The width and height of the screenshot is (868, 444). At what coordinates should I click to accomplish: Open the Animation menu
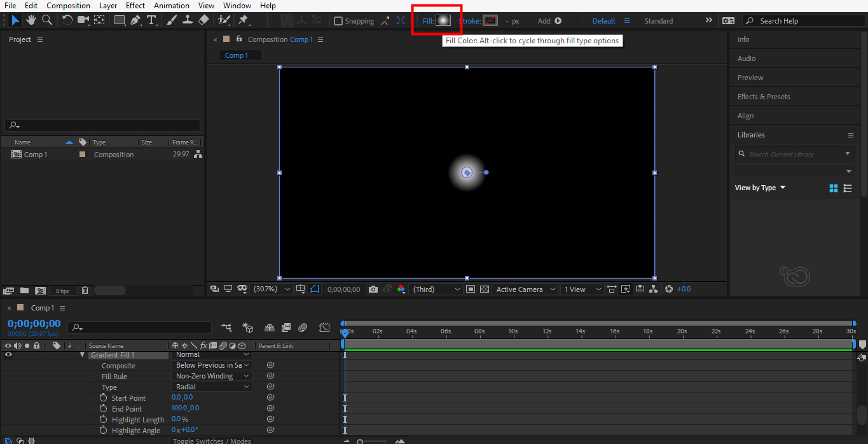tap(172, 6)
